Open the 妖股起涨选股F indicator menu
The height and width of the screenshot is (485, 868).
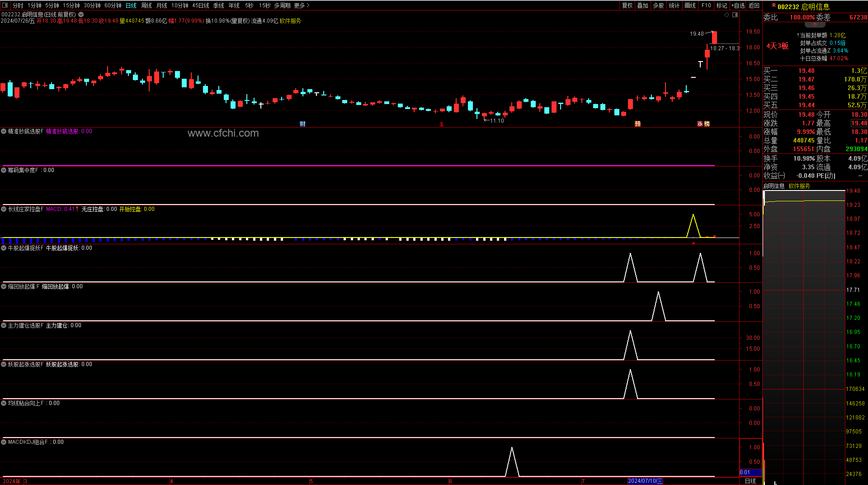4,364
